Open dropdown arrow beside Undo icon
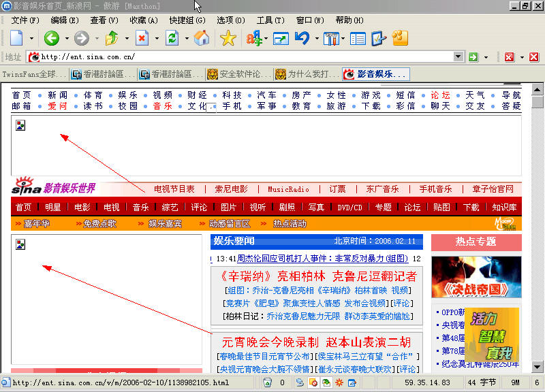This screenshot has height=392, width=545. tap(317, 38)
